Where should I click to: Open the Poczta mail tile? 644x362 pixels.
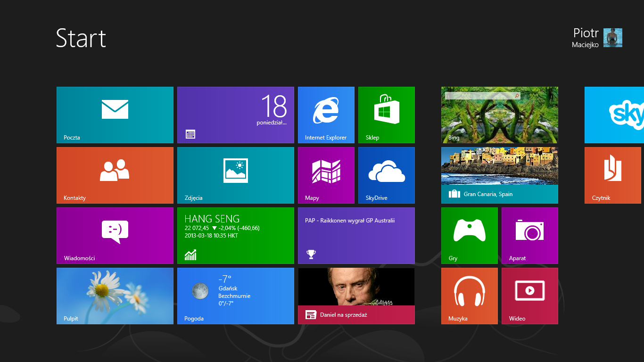coord(115,115)
